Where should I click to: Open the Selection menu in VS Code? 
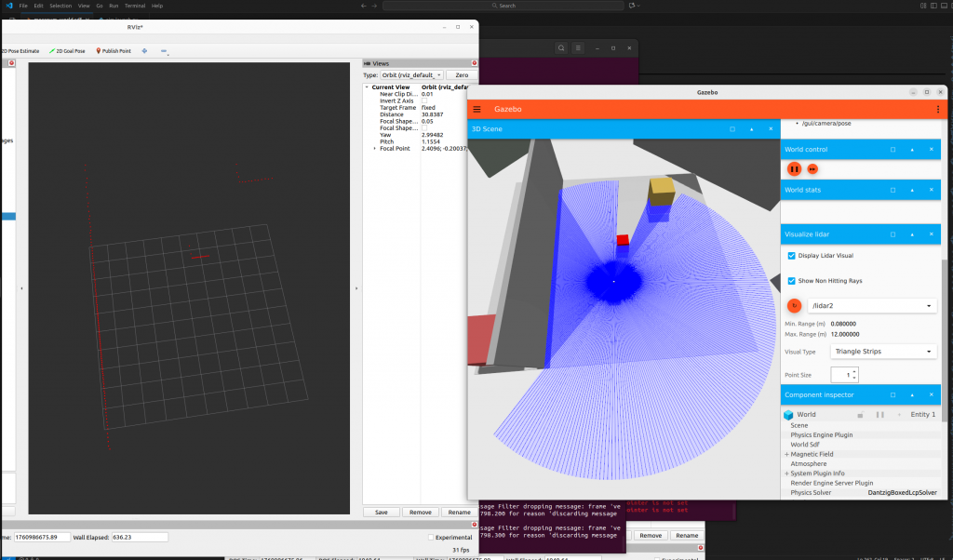[x=60, y=6]
